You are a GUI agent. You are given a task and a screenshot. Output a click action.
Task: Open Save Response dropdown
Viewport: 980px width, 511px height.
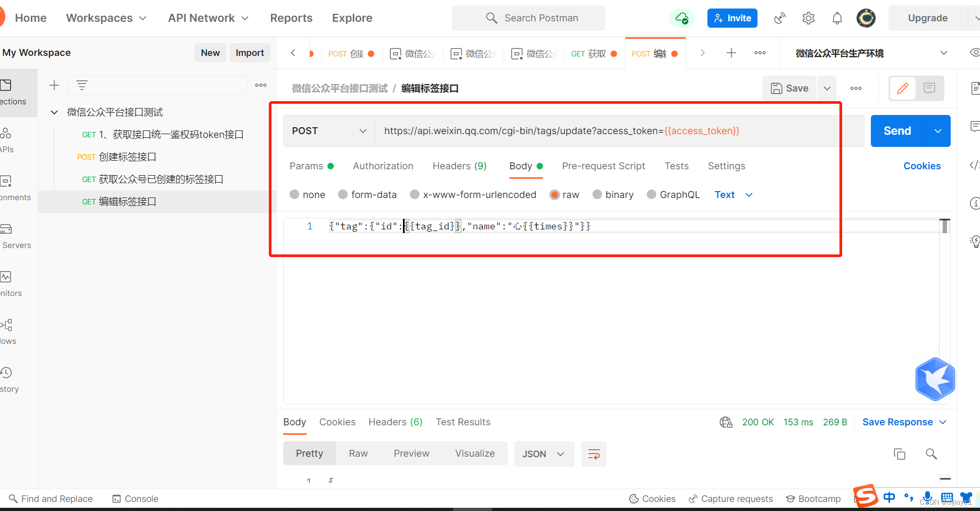(904, 422)
